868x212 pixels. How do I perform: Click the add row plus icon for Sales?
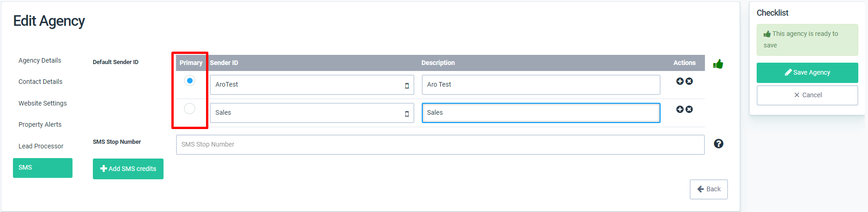click(680, 109)
